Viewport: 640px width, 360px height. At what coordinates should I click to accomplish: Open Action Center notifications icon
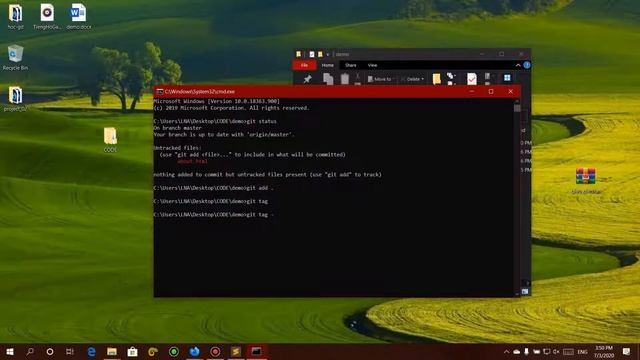627,351
